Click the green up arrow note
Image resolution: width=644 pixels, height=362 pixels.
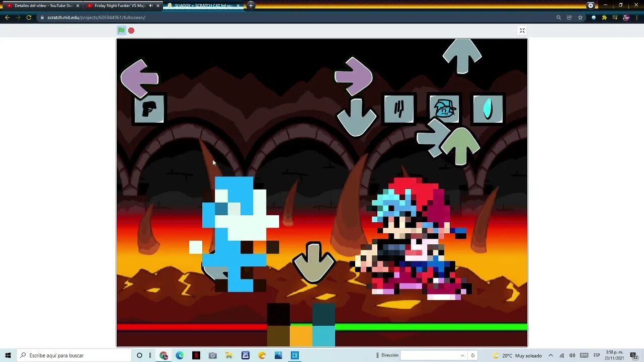pyautogui.click(x=460, y=146)
